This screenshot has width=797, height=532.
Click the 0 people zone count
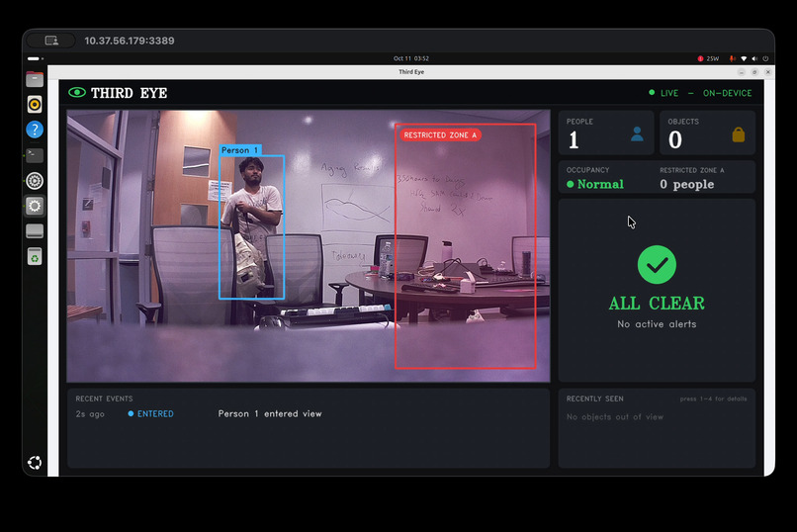tap(686, 185)
